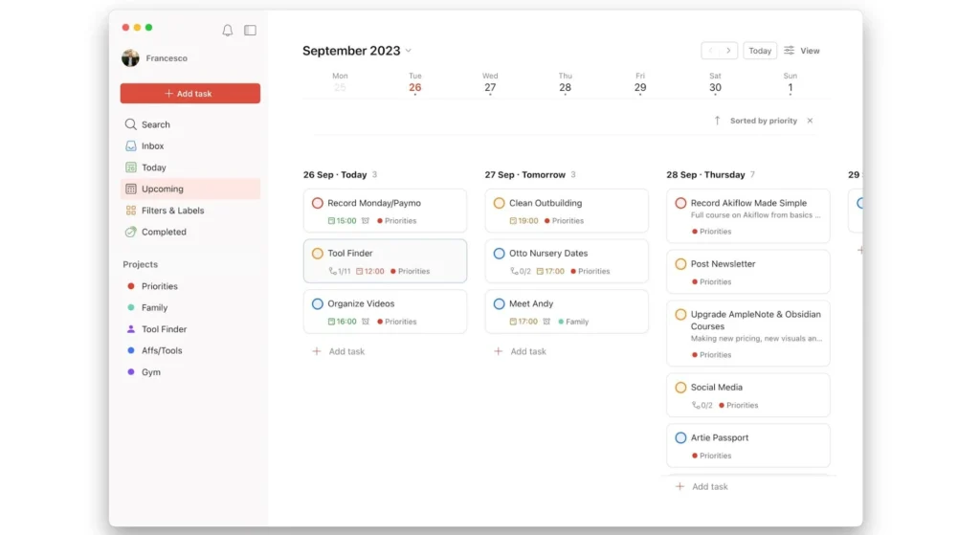Click the Search magnifier icon

(130, 124)
